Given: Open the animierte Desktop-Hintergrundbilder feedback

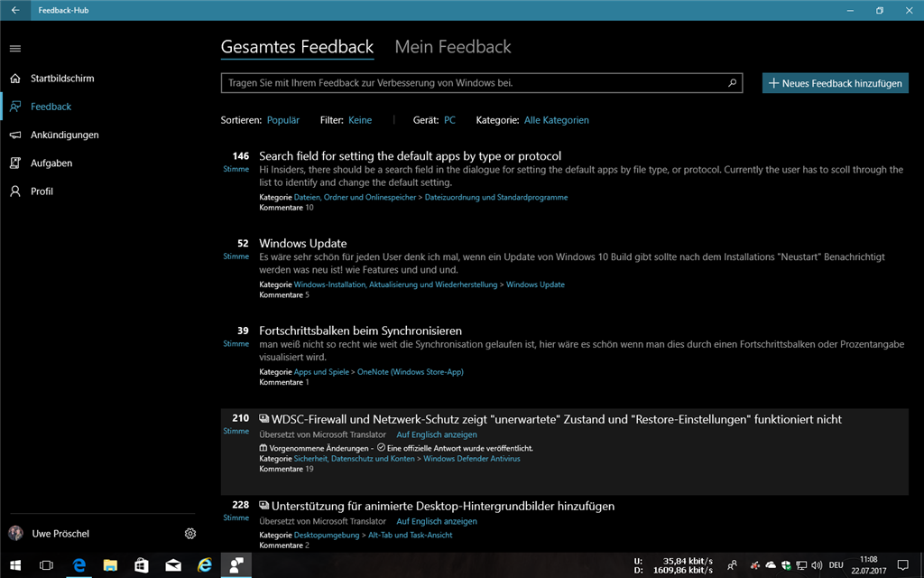Looking at the screenshot, I should click(x=442, y=506).
